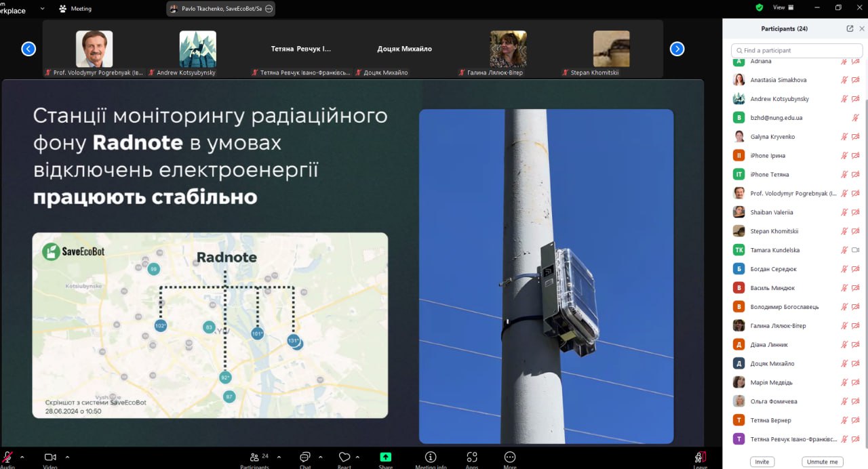Click the Invite button
The height and width of the screenshot is (469, 868).
coord(762,462)
